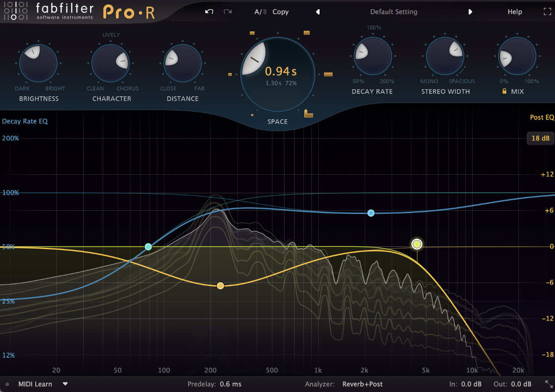555x392 pixels.
Task: Click the undo arrow icon
Action: coord(209,12)
